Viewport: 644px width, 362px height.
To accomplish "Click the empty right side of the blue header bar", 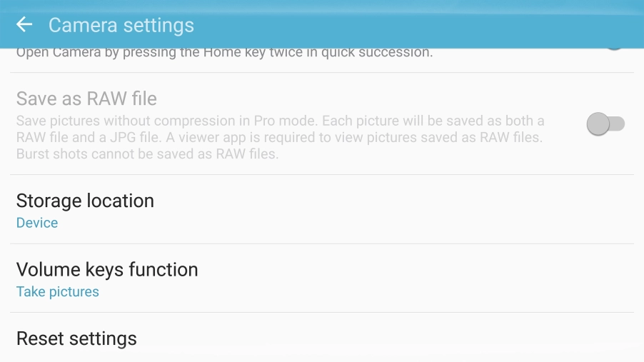I will (x=464, y=25).
